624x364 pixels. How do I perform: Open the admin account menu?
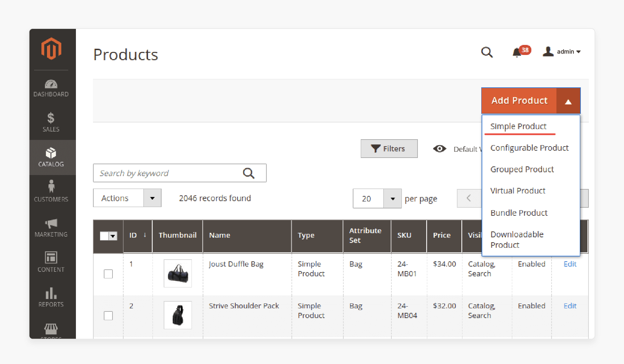click(562, 52)
